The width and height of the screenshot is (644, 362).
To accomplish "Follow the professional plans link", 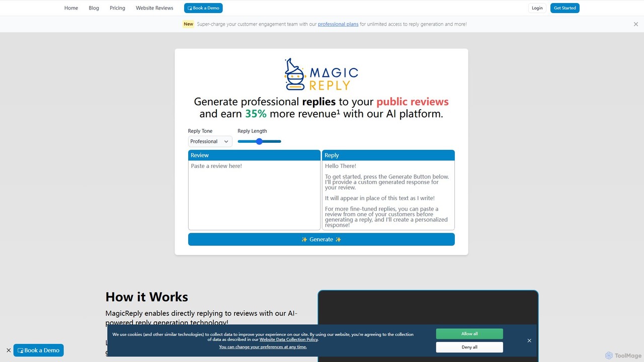I will pos(338,24).
